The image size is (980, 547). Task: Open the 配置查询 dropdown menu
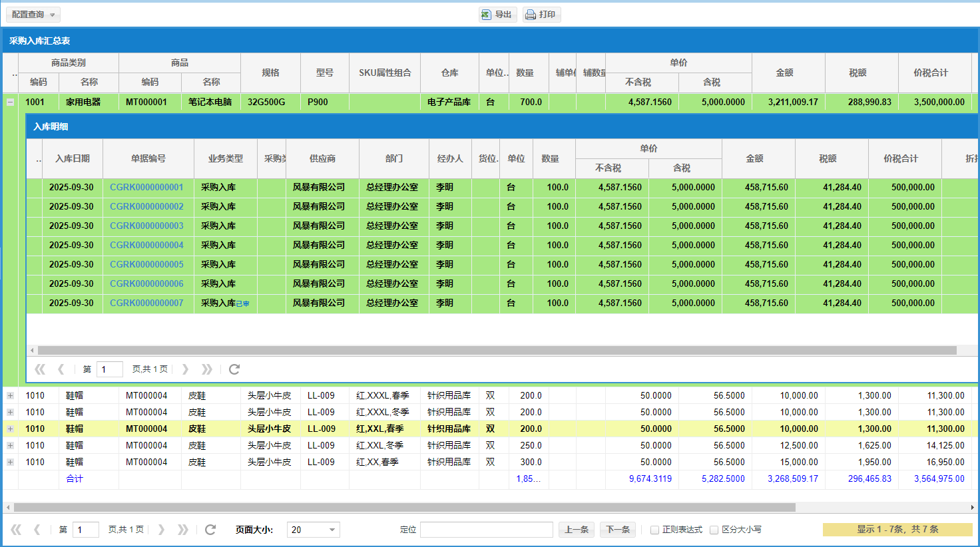click(33, 15)
